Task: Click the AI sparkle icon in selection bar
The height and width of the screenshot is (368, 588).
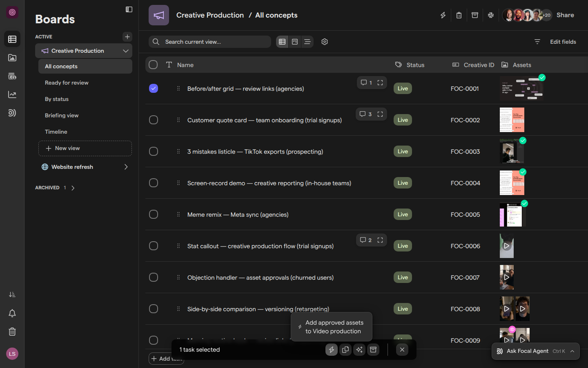Action: click(359, 350)
